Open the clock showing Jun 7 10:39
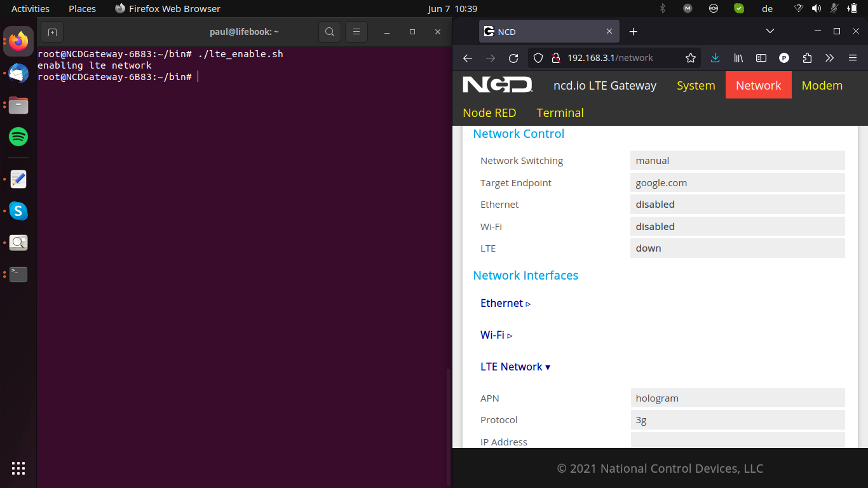The image size is (868, 488). pyautogui.click(x=452, y=8)
